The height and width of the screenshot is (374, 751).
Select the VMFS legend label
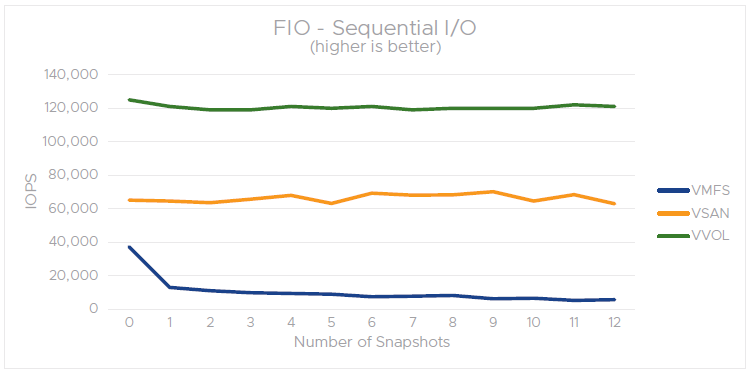pyautogui.click(x=710, y=190)
